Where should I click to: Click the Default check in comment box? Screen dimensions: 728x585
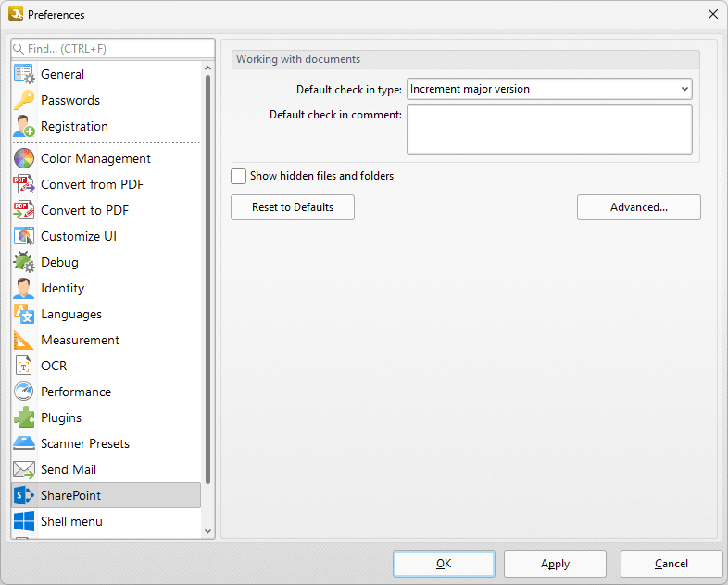(x=549, y=129)
